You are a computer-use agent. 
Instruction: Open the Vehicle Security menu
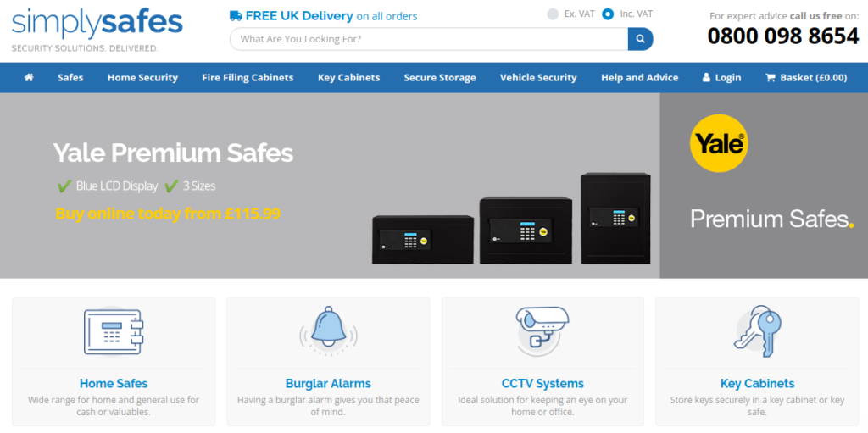point(538,77)
